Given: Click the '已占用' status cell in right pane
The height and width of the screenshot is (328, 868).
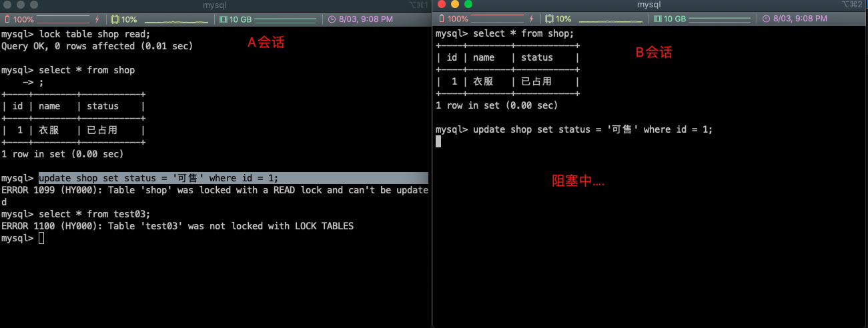Looking at the screenshot, I should click(537, 81).
